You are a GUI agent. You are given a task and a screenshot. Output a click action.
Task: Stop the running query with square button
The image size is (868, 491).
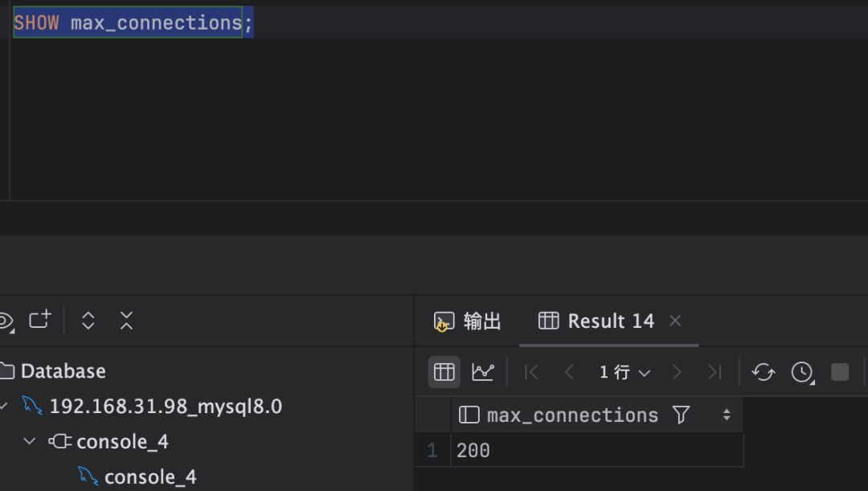click(839, 371)
